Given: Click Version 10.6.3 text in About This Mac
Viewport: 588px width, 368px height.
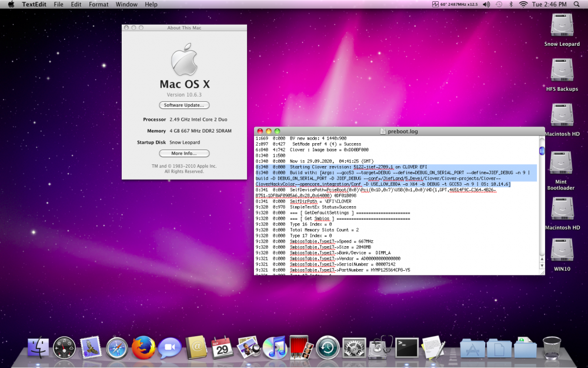Looking at the screenshot, I should (184, 95).
